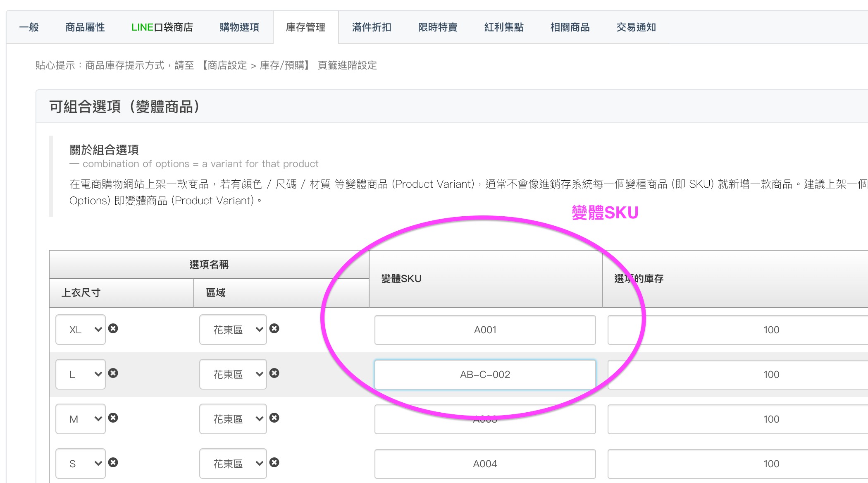This screenshot has height=483, width=868.
Task: Click stock field 100 in L row
Action: pyautogui.click(x=738, y=375)
